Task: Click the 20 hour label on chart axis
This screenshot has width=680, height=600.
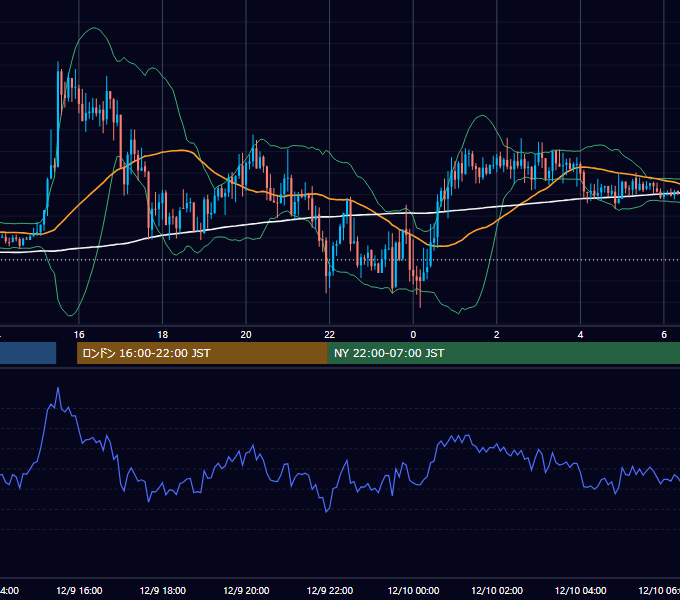Action: click(246, 335)
